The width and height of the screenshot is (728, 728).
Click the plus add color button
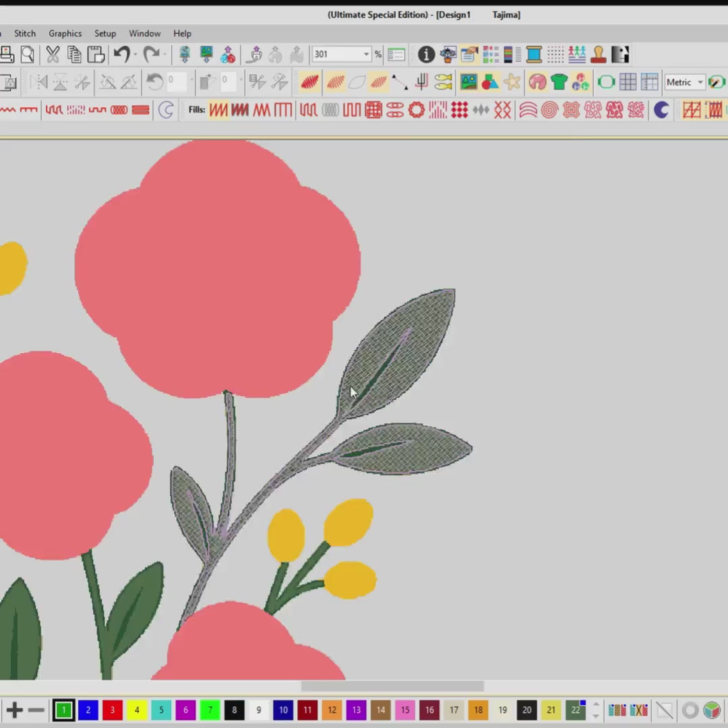pyautogui.click(x=14, y=710)
